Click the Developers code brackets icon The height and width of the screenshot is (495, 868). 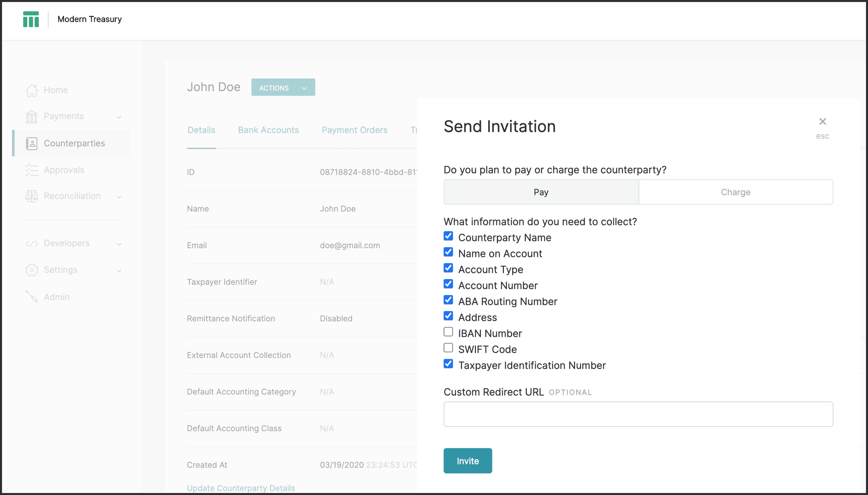click(x=32, y=243)
